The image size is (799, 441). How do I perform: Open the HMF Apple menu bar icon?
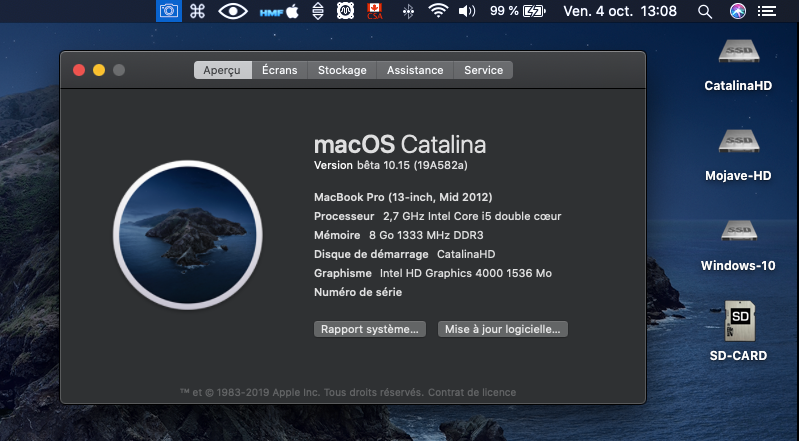(x=279, y=11)
